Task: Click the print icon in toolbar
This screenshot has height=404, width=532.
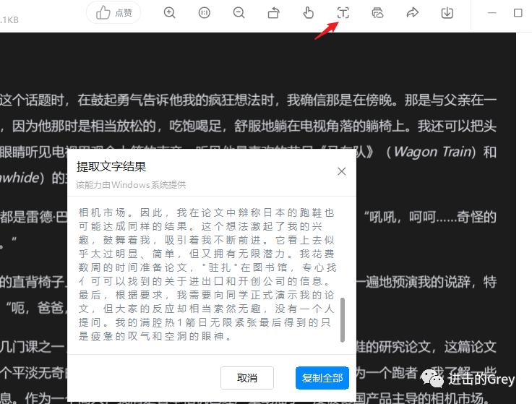Action: [x=377, y=13]
